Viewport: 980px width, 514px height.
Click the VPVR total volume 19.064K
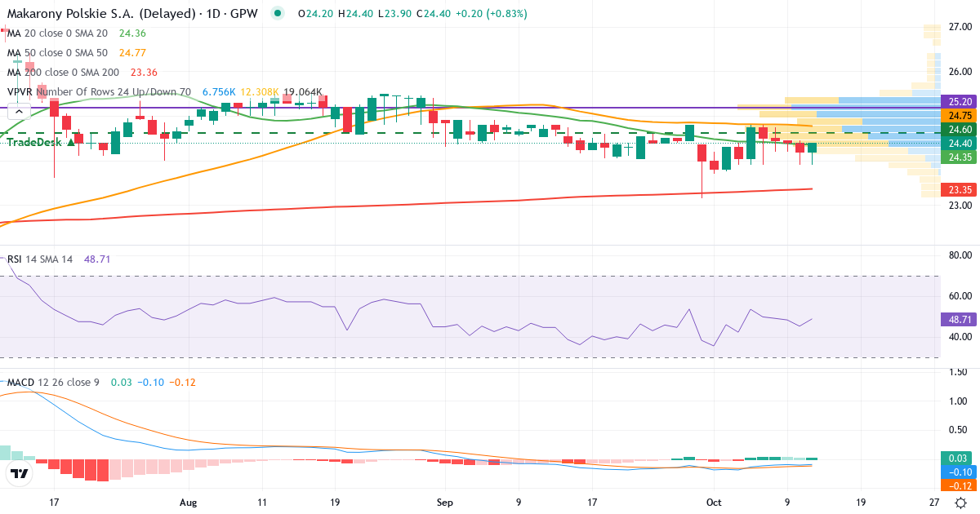[x=303, y=92]
